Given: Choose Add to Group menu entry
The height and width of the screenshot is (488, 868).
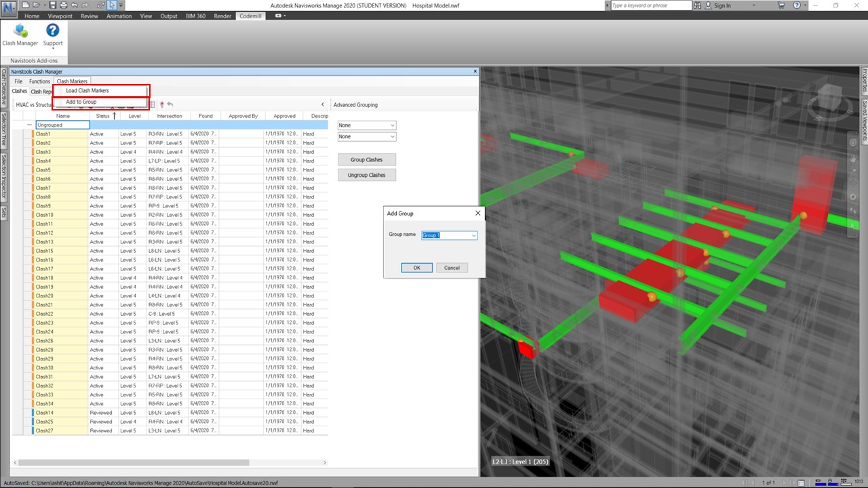Looking at the screenshot, I should pos(81,102).
